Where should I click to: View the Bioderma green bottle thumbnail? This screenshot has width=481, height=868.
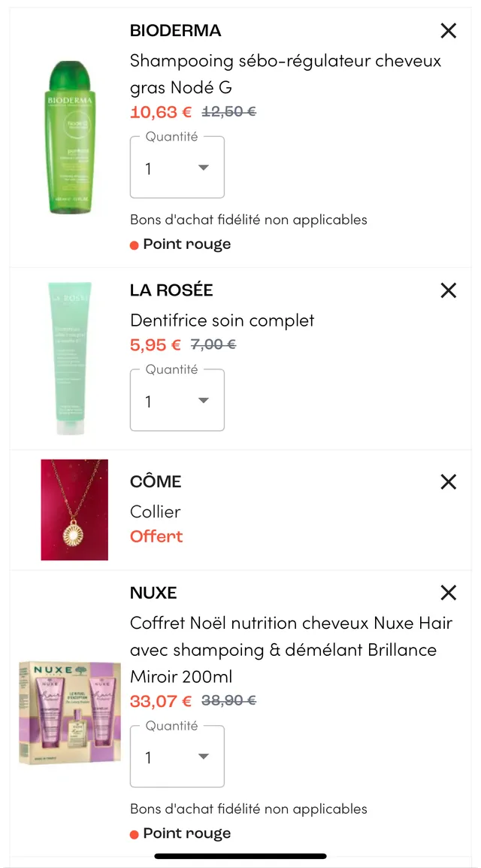pyautogui.click(x=70, y=137)
